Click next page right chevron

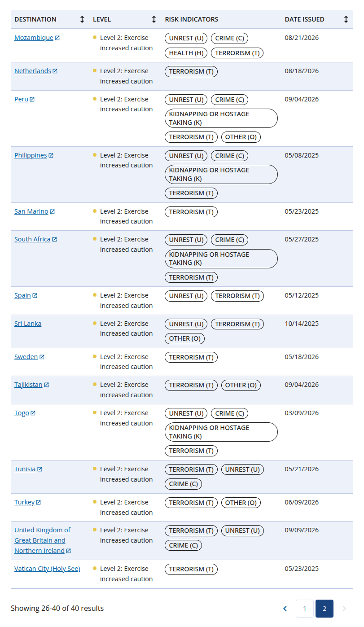tap(344, 609)
